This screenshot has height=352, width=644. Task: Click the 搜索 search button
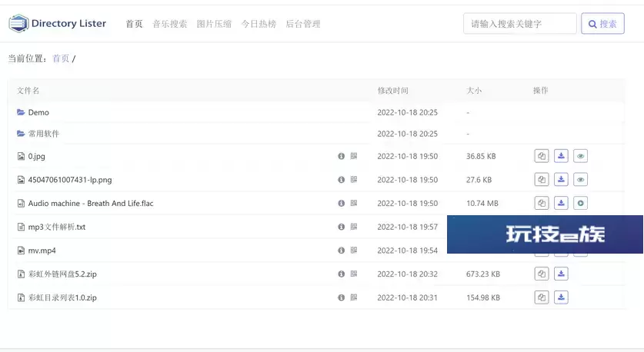[602, 23]
